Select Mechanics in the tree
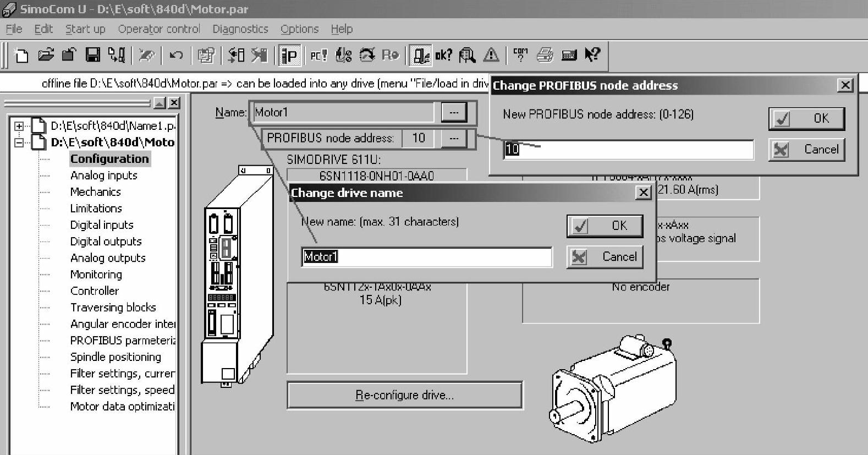 click(x=95, y=192)
